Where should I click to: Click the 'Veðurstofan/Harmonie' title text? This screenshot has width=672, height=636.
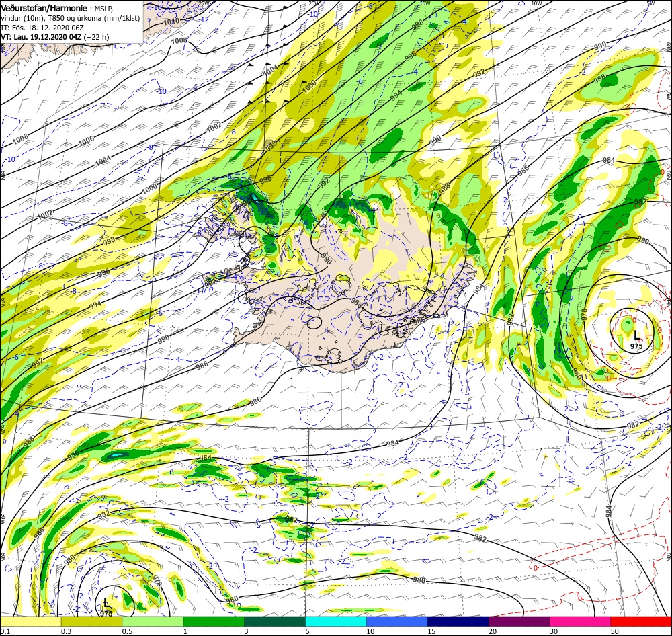coord(44,8)
